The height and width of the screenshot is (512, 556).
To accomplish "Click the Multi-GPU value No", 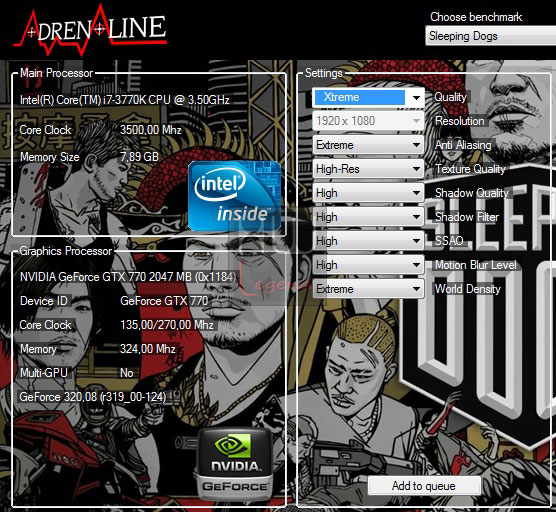I will click(127, 373).
